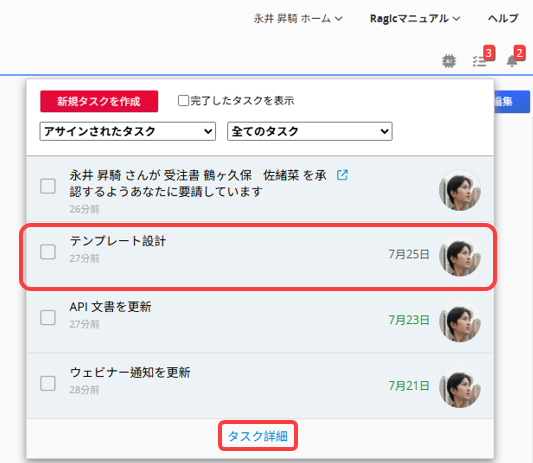
Task: Open the Ragicマニュアル menu
Action: click(415, 18)
